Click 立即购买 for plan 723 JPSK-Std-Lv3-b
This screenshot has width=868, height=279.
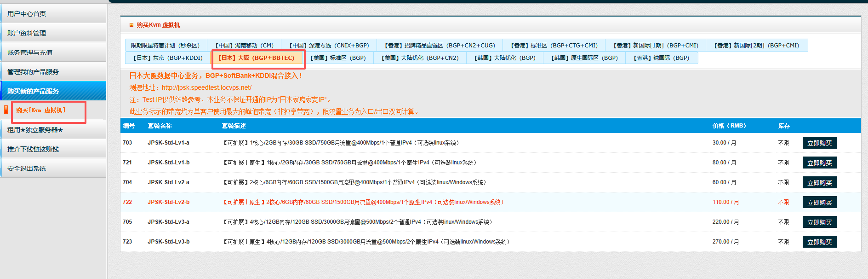[x=819, y=242]
